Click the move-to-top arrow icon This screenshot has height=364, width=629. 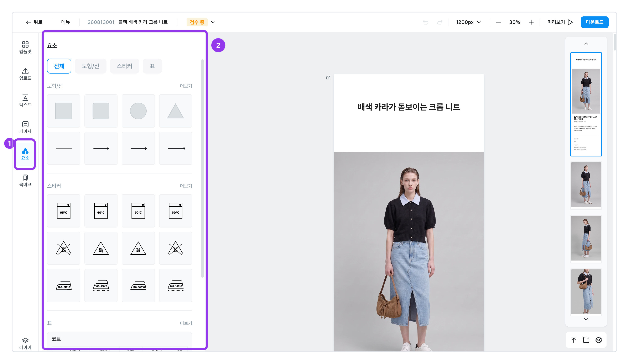click(x=574, y=340)
